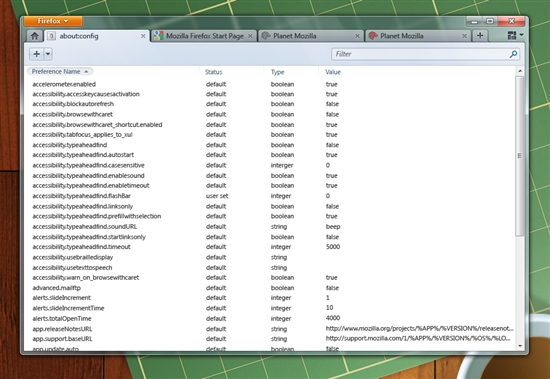Select accessibility.tabfocus_applies_to_xul row
The height and width of the screenshot is (379, 550).
[x=270, y=134]
